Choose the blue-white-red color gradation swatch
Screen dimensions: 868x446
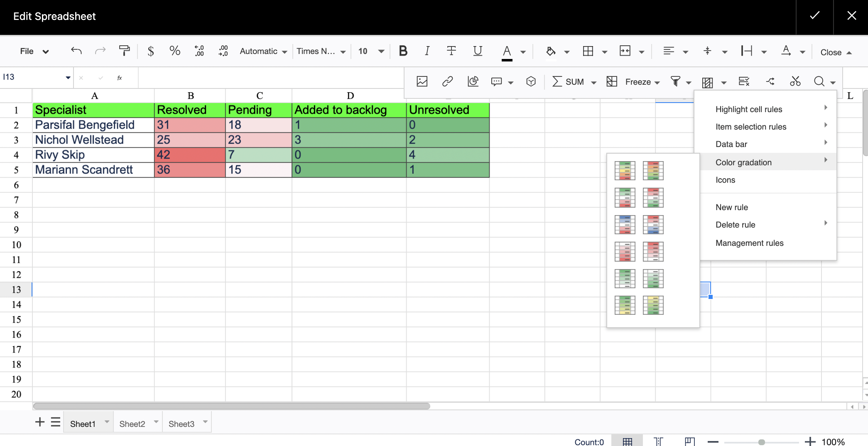coord(625,225)
